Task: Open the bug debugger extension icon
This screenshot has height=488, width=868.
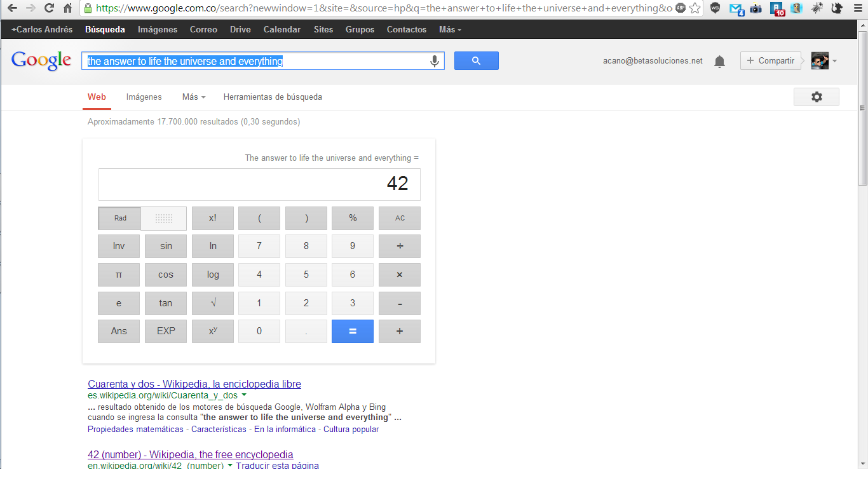Action: click(x=817, y=8)
